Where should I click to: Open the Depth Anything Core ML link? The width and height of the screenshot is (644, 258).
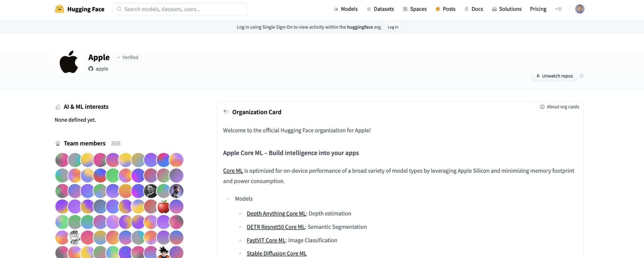(276, 214)
